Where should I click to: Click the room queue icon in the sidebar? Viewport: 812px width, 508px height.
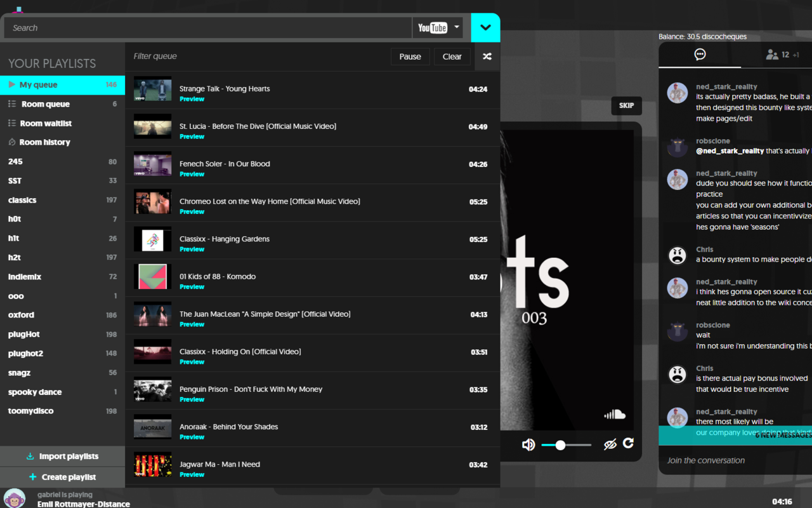[x=12, y=104]
